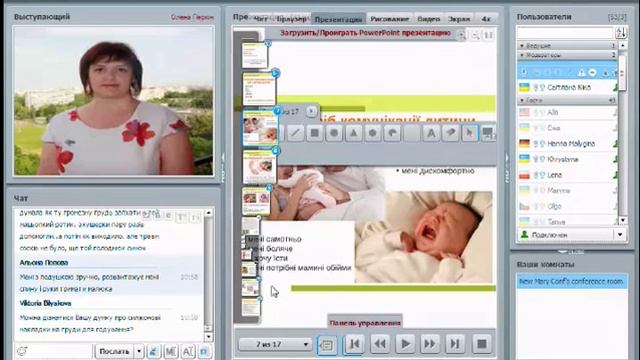
Task: Switch to the Видео tab
Action: point(429,19)
